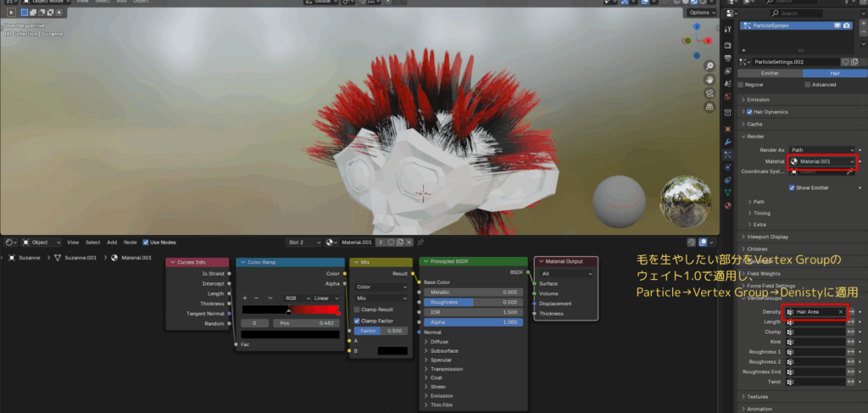Switch to the Emitter particle type

[x=770, y=73]
